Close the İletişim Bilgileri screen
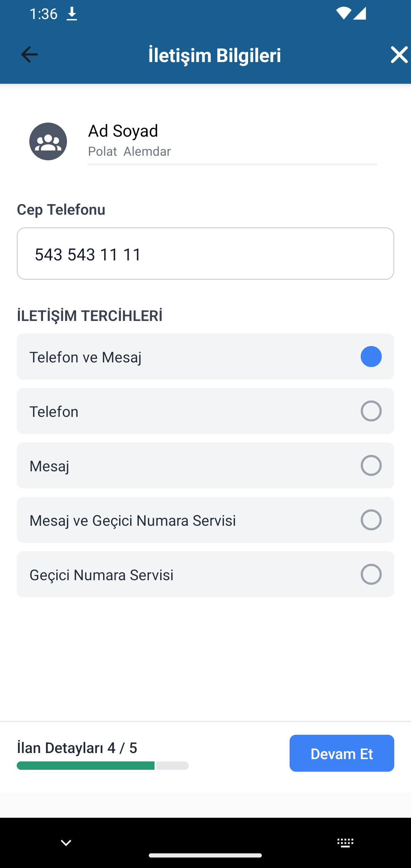This screenshot has width=411, height=868. point(399,55)
